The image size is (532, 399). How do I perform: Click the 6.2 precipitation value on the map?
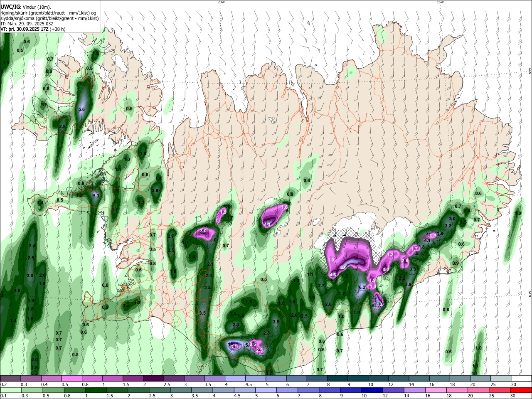pyautogui.click(x=362, y=287)
